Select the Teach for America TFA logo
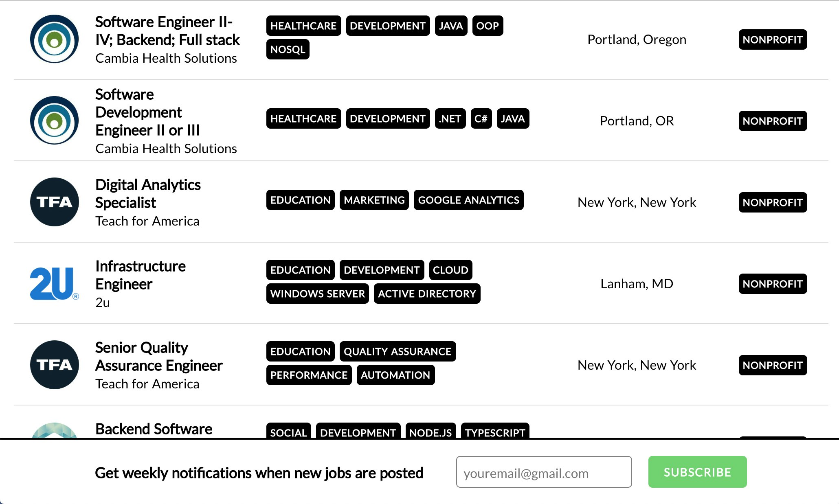This screenshot has height=504, width=839. [54, 202]
